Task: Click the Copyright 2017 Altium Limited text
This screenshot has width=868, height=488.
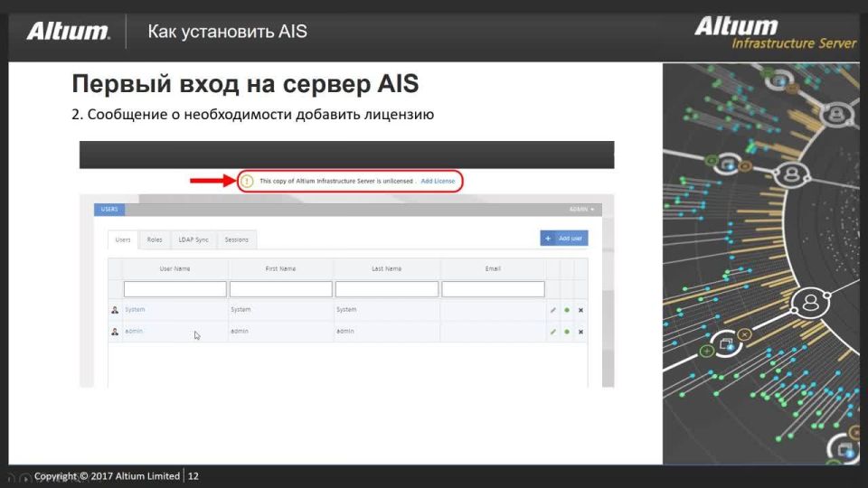Action: pos(107,476)
